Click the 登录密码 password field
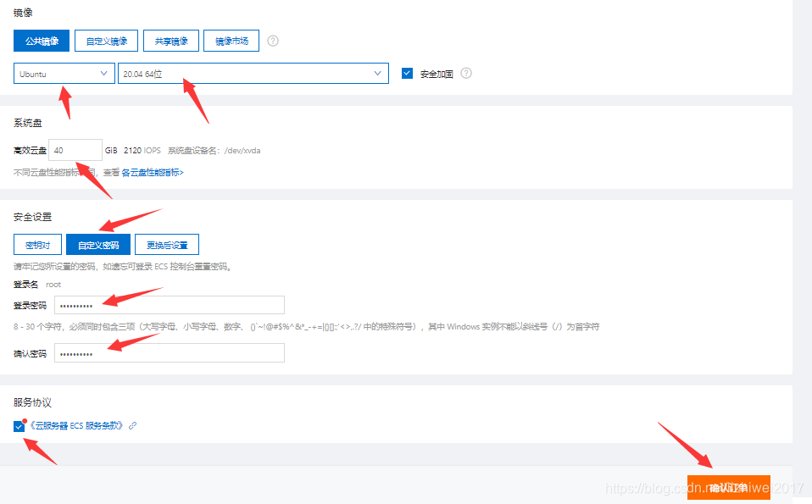Viewport: 812px width, 504px height. pyautogui.click(x=170, y=305)
